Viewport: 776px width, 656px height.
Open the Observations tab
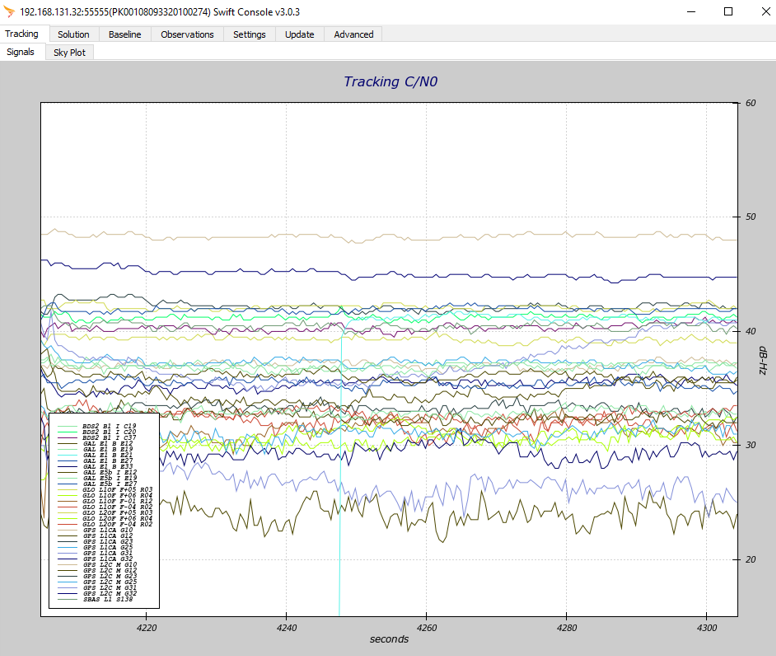coord(187,34)
